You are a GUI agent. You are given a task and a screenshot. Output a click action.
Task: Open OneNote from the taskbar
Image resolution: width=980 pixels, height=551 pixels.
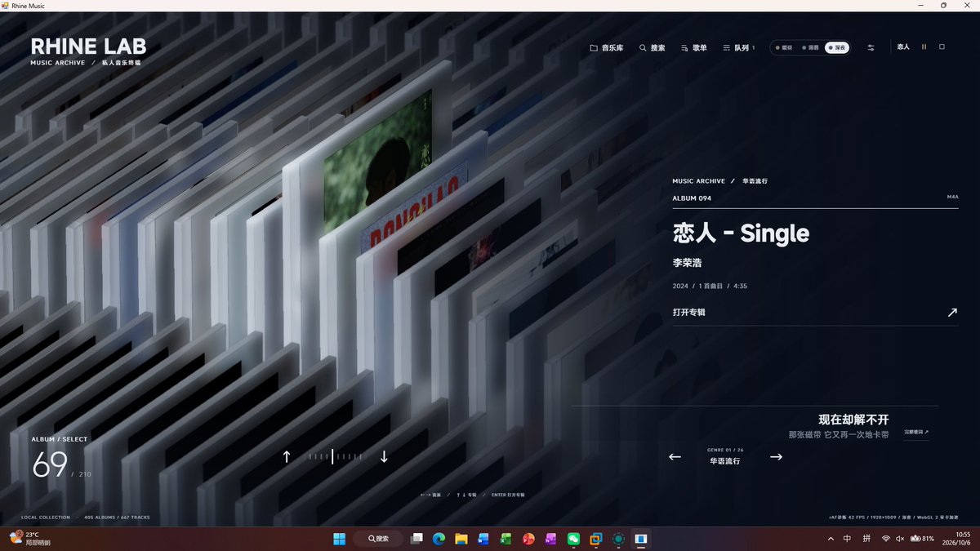pos(550,539)
